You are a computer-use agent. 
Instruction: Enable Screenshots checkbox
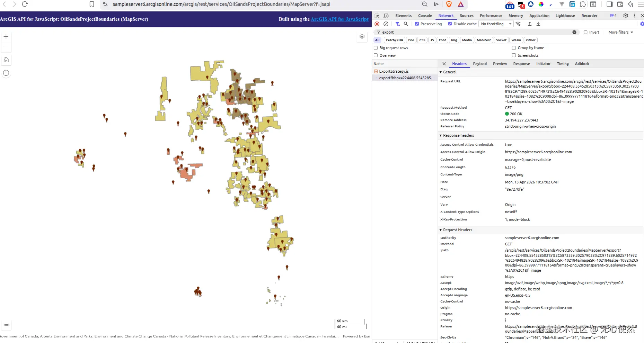click(x=514, y=55)
